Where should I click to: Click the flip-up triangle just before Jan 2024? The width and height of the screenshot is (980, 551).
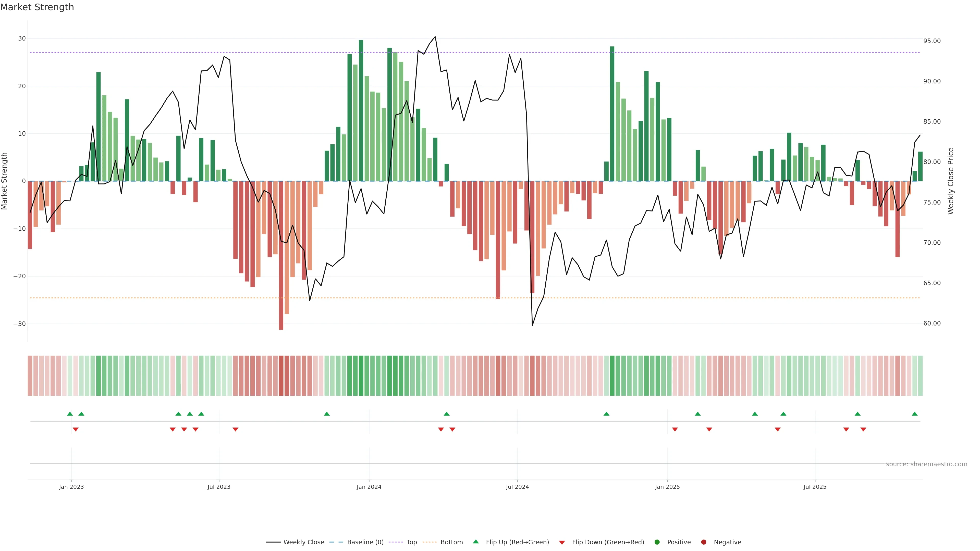coord(327,414)
